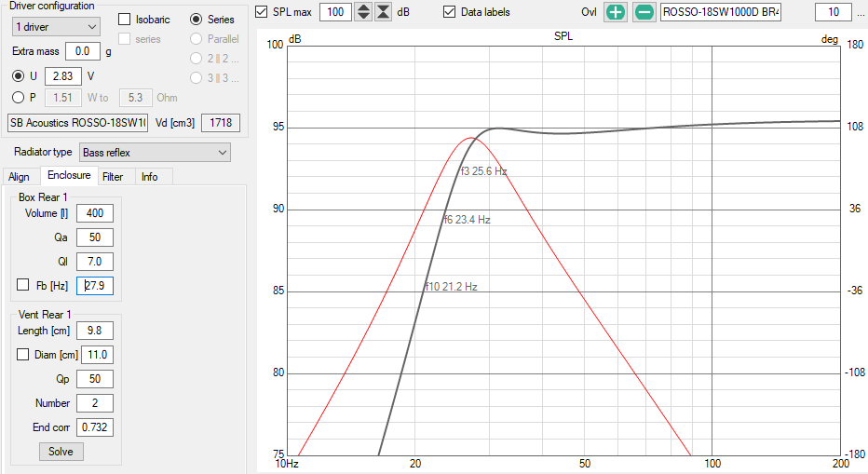The height and width of the screenshot is (474, 868).
Task: Click the Vd 1718 field
Action: (x=221, y=122)
